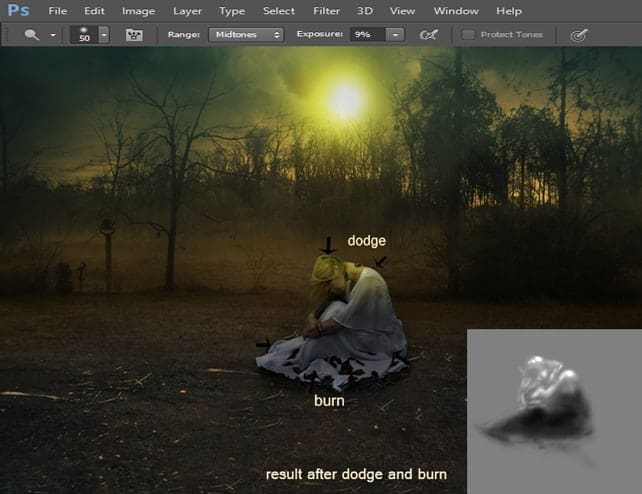
Task: Open the File menu
Action: (57, 11)
